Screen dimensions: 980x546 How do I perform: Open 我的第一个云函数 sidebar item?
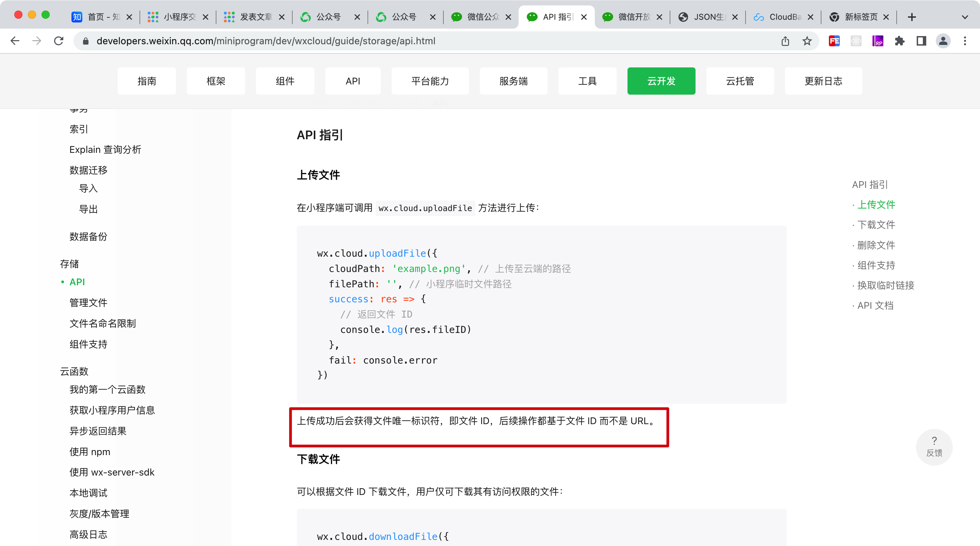coord(107,389)
